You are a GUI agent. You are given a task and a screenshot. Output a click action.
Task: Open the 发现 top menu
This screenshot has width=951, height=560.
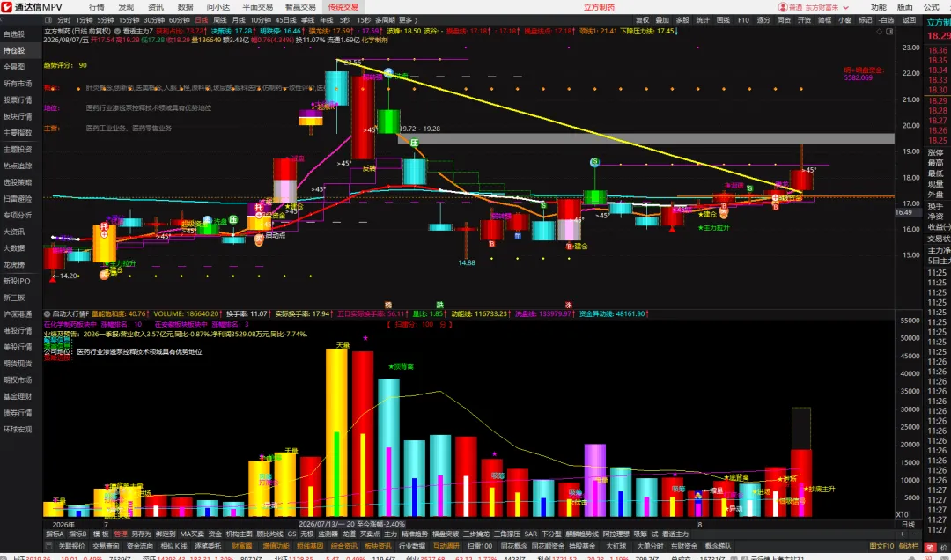tap(126, 7)
